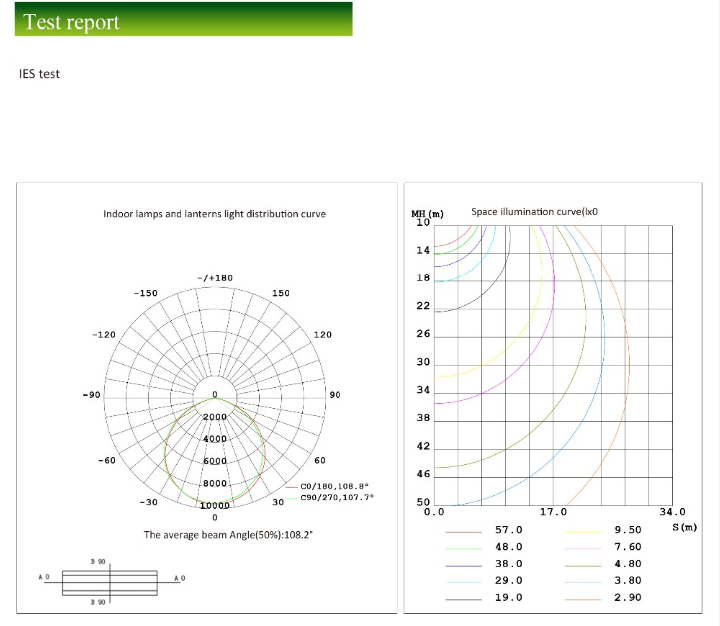Click the 19.0 lux legend value
720x626 pixels.
[x=509, y=598]
